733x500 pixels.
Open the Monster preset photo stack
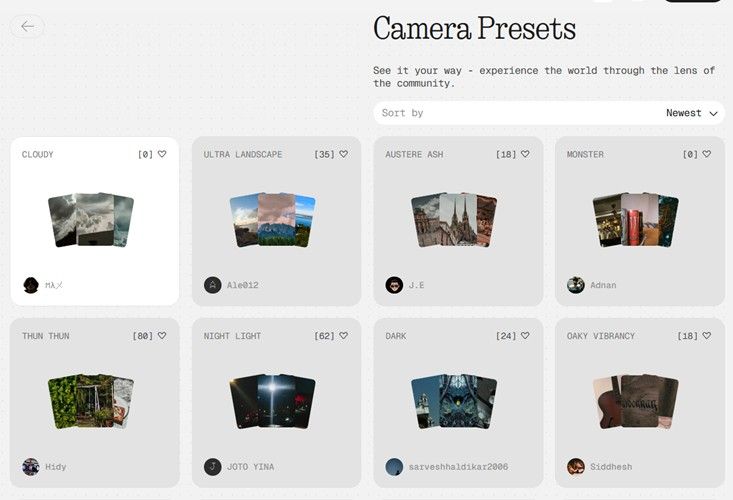[x=635, y=220]
